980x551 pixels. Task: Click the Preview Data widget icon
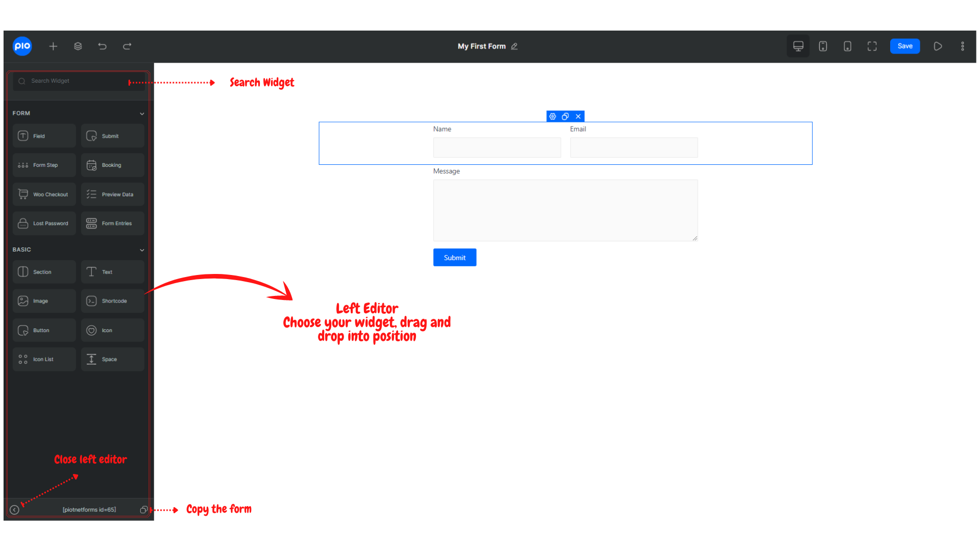[x=91, y=194]
